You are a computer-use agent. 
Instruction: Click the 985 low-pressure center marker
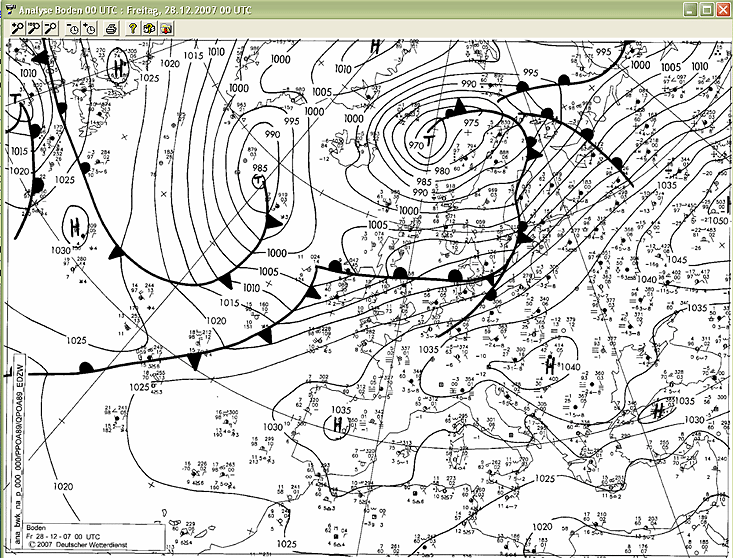pos(259,180)
